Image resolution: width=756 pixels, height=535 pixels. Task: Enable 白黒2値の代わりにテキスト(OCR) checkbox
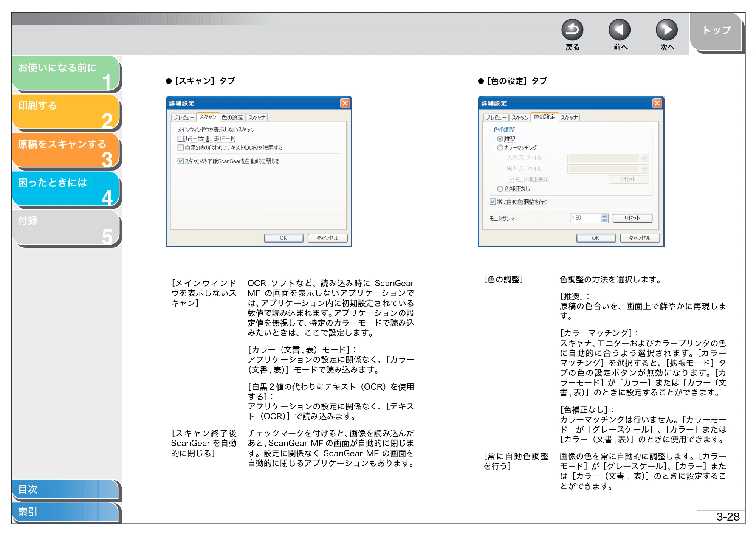pos(181,147)
